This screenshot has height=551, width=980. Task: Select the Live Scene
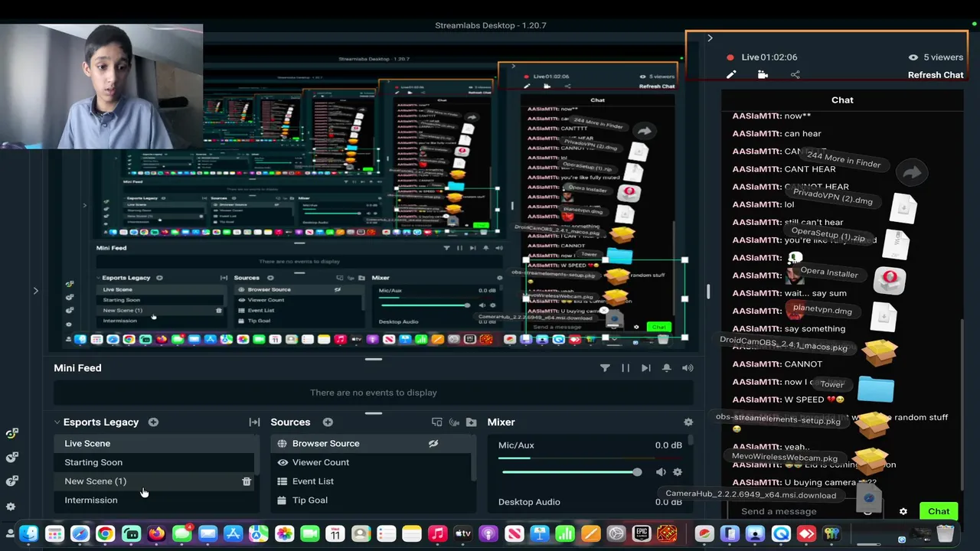[154, 444]
